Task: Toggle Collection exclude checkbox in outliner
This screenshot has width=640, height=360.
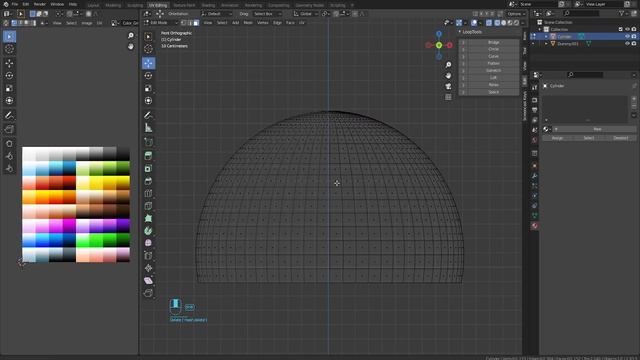Action: point(621,29)
